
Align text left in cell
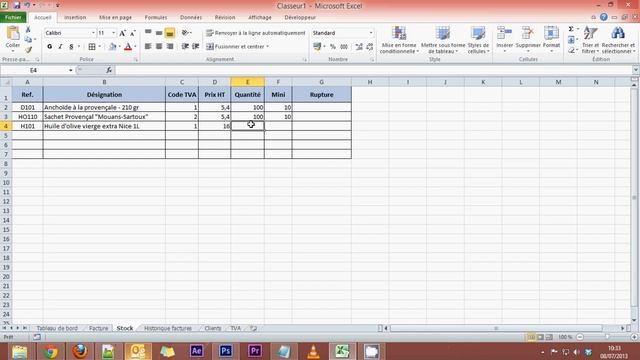pos(148,47)
